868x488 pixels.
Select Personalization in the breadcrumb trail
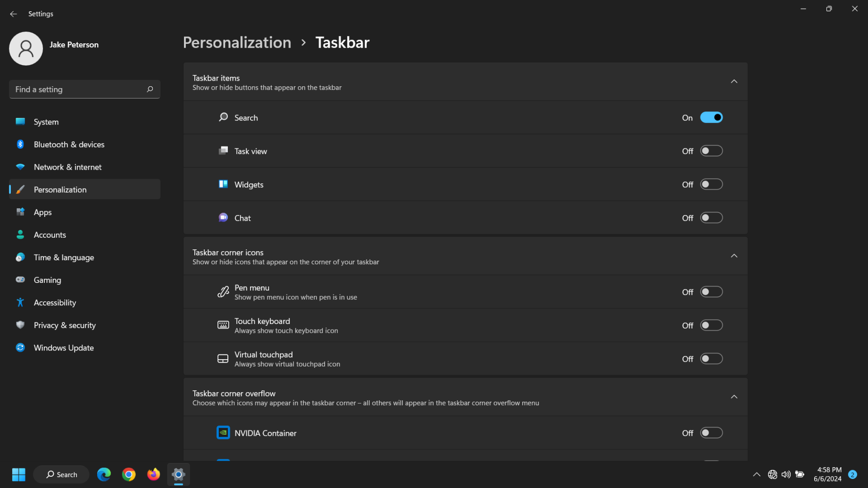237,43
